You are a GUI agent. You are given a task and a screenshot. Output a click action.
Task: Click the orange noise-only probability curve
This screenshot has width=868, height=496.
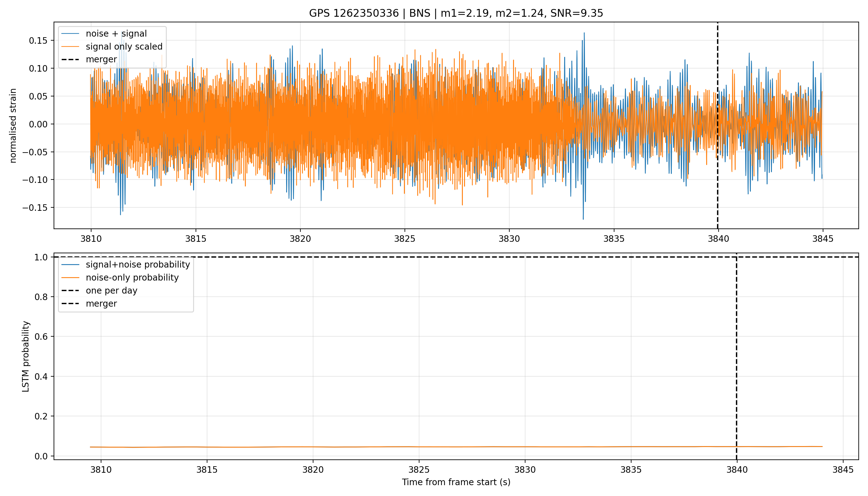(x=456, y=447)
